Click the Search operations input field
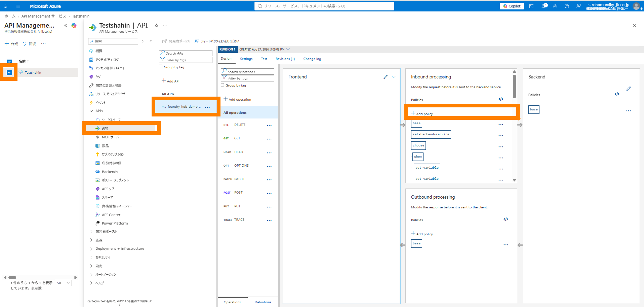 [247, 71]
